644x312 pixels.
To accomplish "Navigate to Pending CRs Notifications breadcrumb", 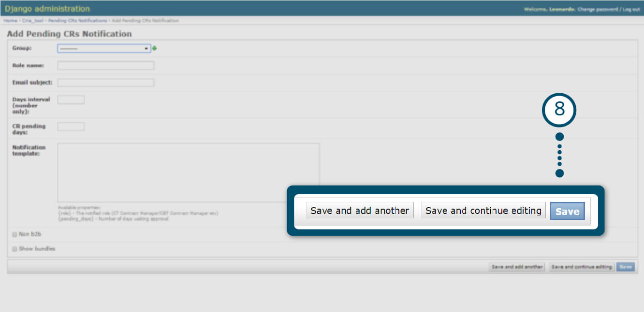I will click(x=77, y=21).
